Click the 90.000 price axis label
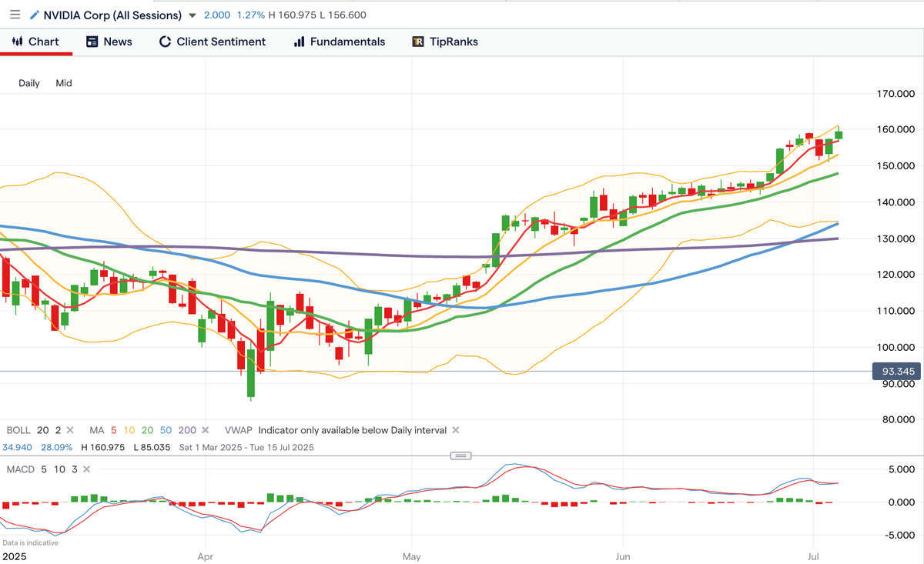Screen dimensions: 924x564 point(898,384)
